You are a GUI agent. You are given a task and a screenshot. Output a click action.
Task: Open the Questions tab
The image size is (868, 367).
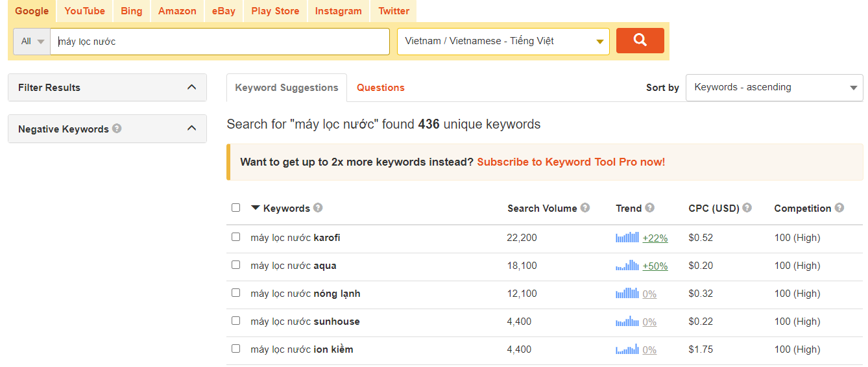click(x=381, y=88)
